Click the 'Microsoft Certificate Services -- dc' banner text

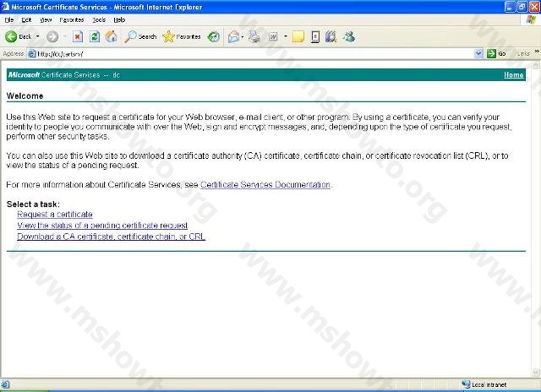[x=64, y=75]
